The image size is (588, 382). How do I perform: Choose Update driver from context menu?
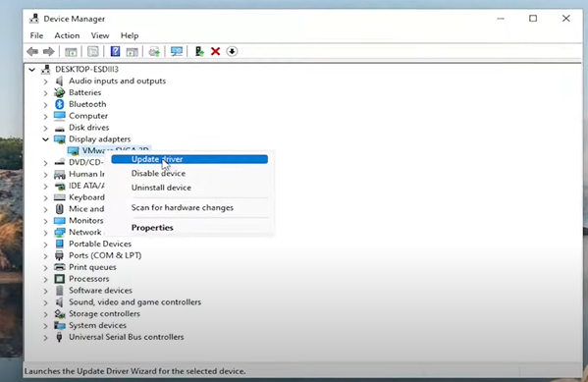point(189,159)
